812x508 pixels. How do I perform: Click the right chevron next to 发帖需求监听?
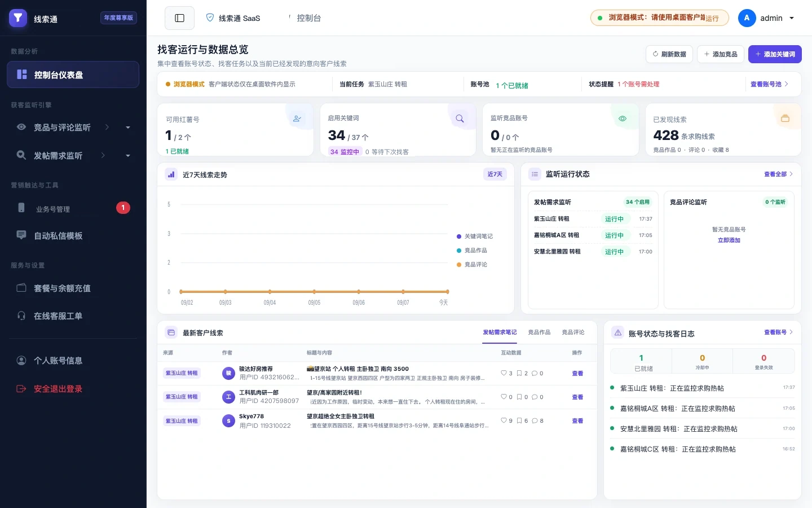pyautogui.click(x=103, y=155)
